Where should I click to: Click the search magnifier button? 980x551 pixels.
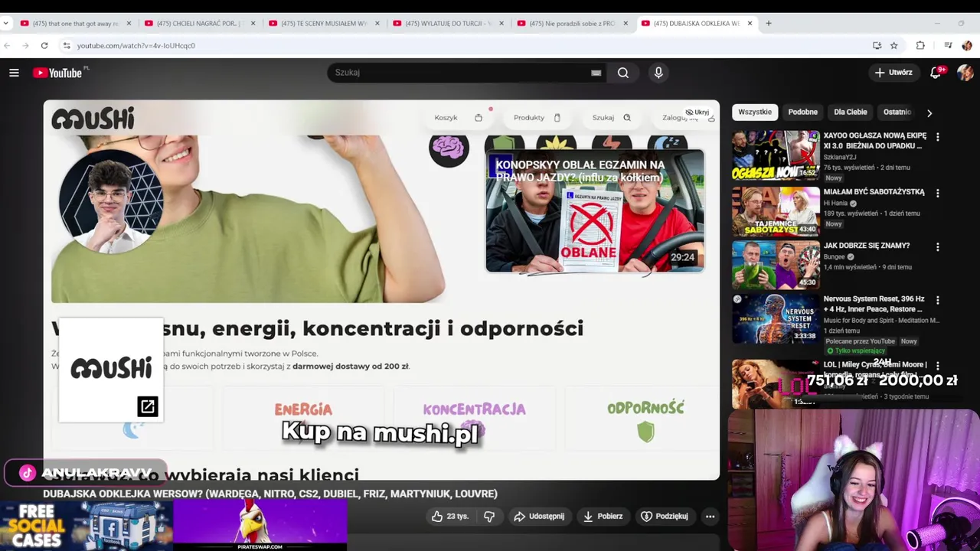tap(623, 73)
